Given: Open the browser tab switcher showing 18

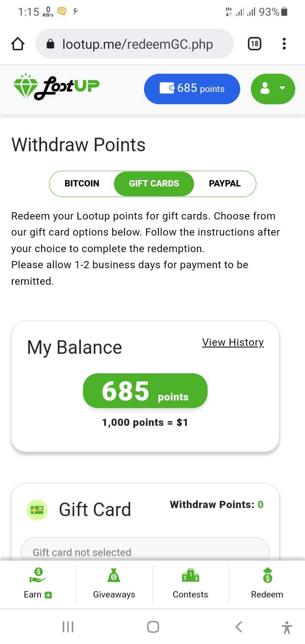Looking at the screenshot, I should 254,44.
